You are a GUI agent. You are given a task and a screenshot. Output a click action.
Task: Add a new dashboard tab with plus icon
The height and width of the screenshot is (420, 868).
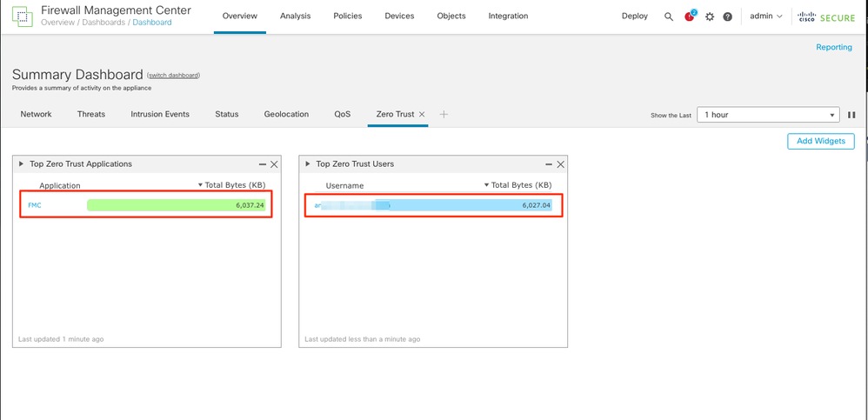(x=444, y=114)
